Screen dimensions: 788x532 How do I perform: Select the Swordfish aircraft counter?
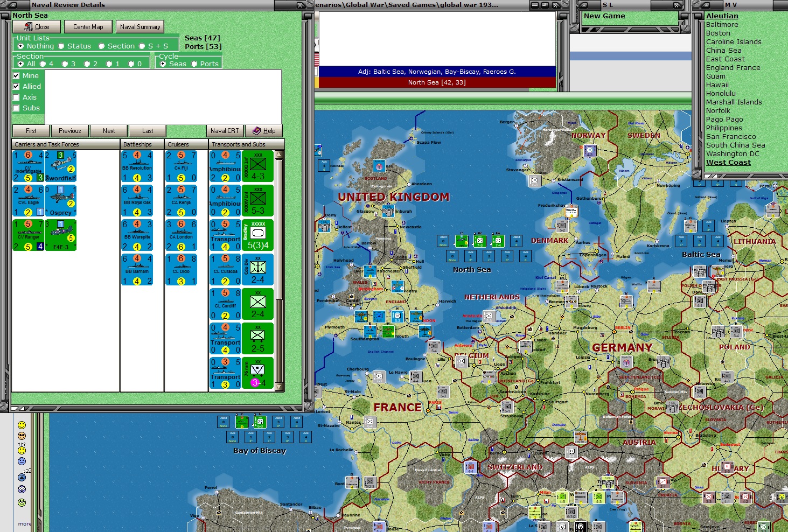point(60,166)
